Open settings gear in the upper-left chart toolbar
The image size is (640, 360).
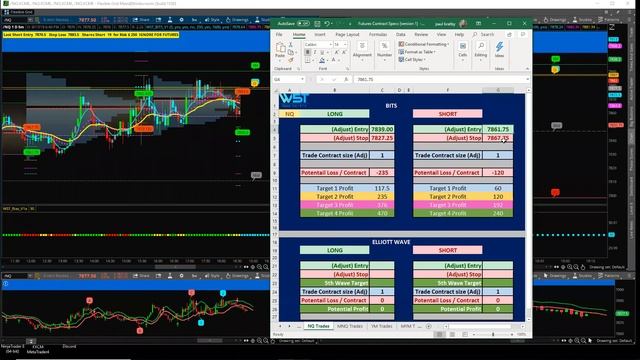tap(181, 20)
